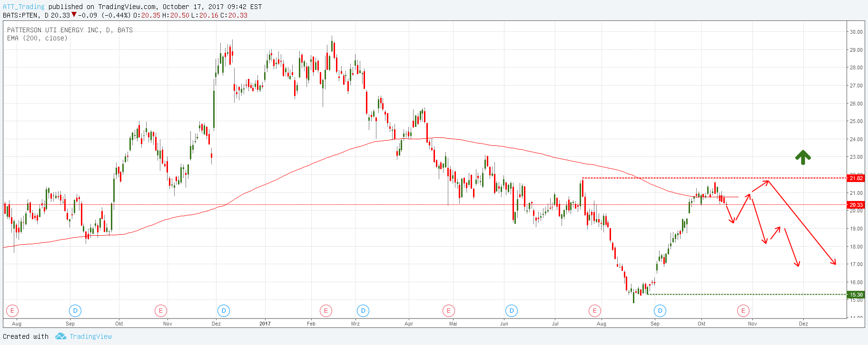Click the red 20.33 current price label

(856, 205)
